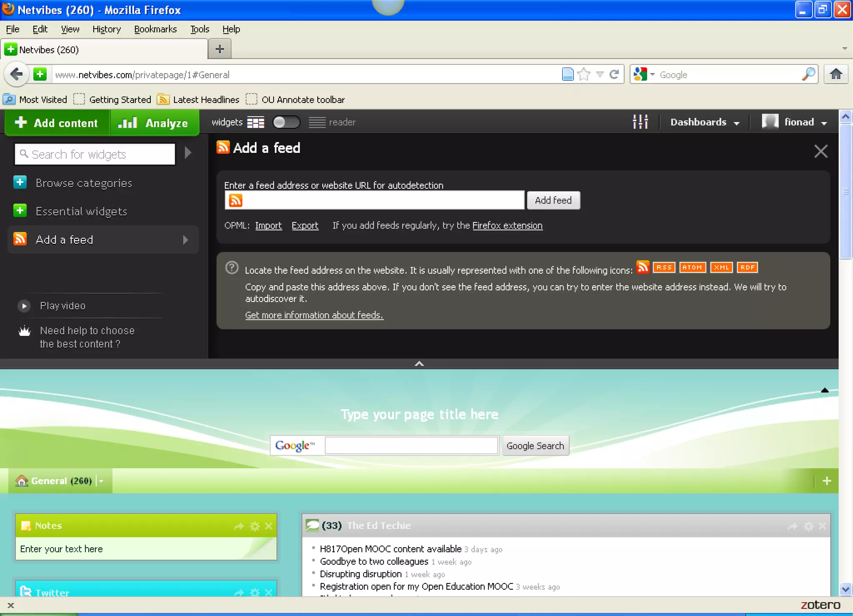The height and width of the screenshot is (616, 853).
Task: Click the widgets grid view icon
Action: (x=255, y=122)
